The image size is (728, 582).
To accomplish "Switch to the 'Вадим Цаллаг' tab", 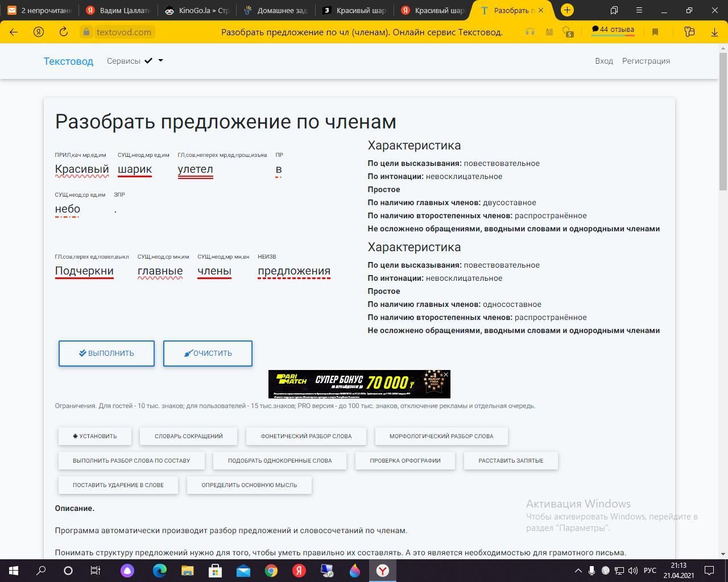I will [118, 10].
